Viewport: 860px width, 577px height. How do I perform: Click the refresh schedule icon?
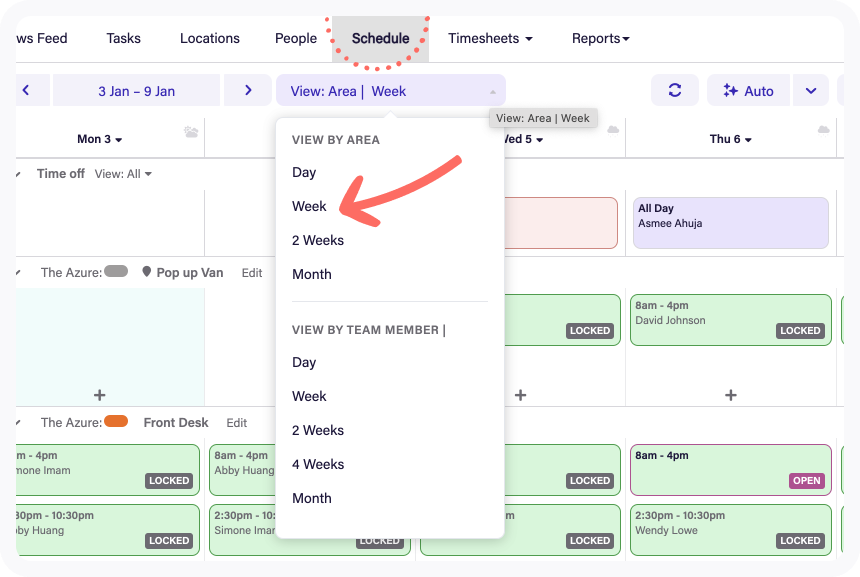tap(675, 91)
